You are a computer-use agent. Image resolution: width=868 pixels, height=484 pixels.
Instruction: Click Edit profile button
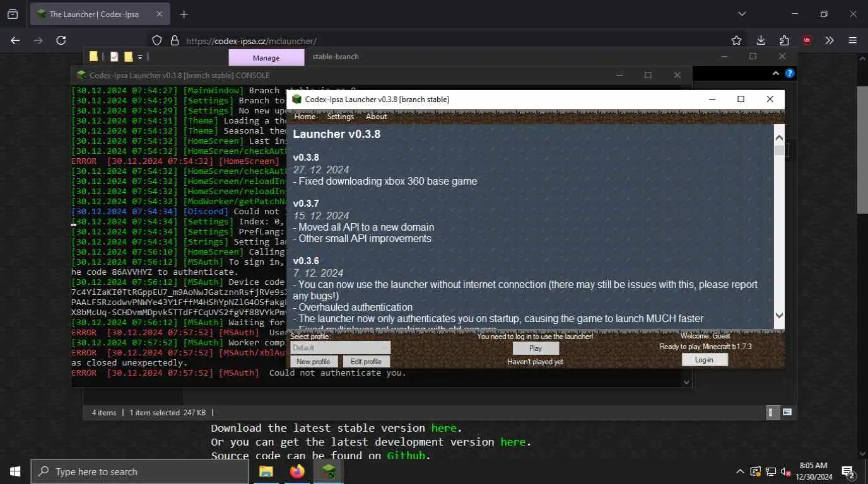coord(366,362)
